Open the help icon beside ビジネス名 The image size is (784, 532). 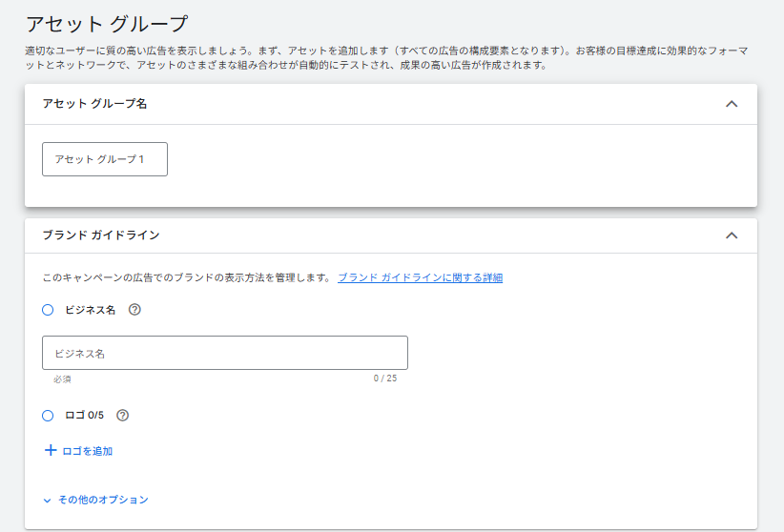point(134,310)
